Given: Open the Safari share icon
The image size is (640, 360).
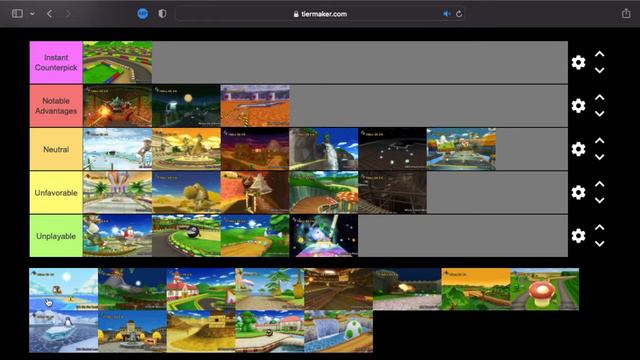Looking at the screenshot, I should click(x=626, y=13).
